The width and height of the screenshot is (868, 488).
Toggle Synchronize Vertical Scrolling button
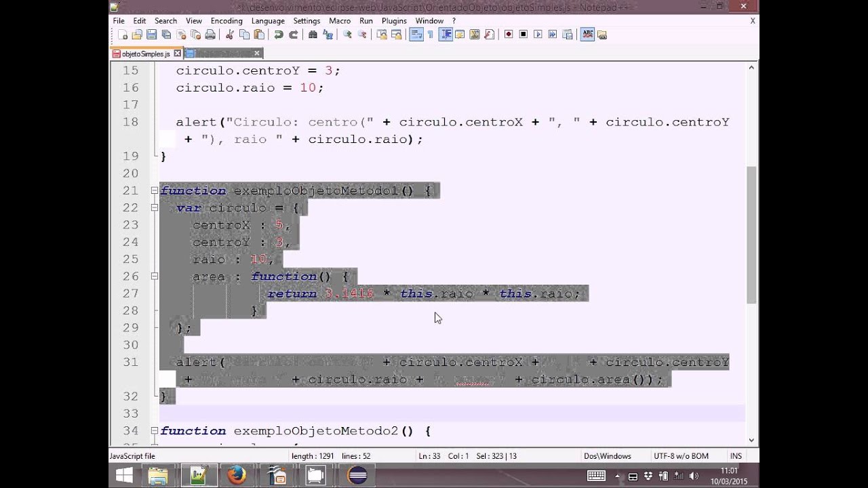coord(382,35)
